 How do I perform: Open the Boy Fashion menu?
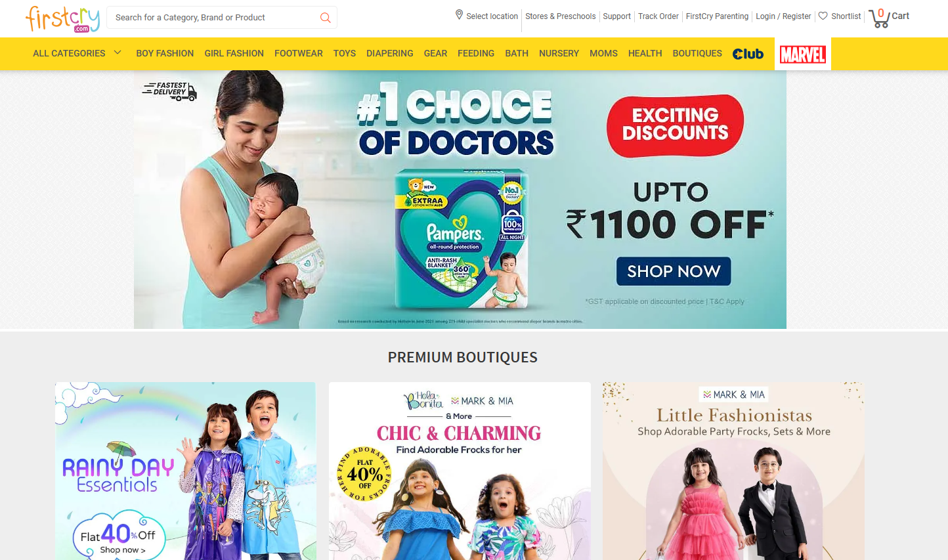[165, 53]
